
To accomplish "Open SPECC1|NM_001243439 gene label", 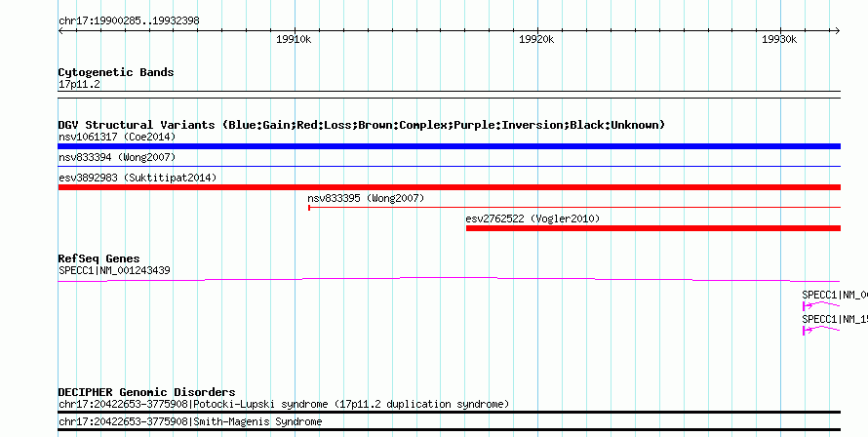I will (x=114, y=271).
